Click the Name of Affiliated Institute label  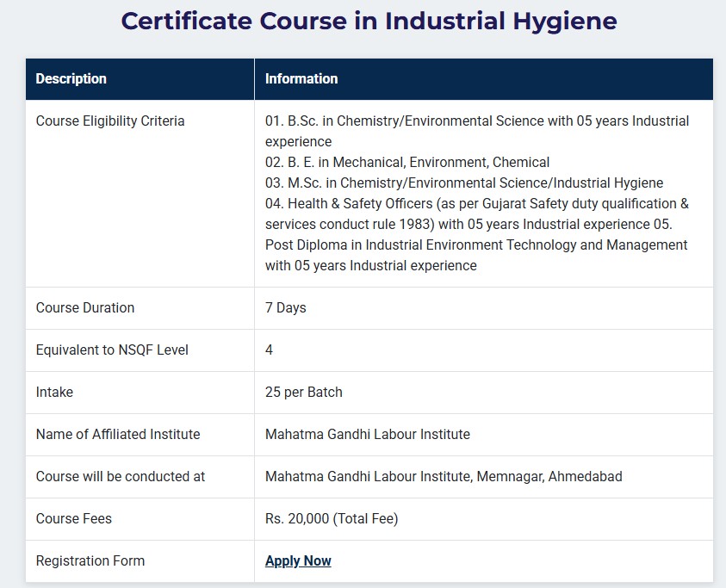[118, 434]
